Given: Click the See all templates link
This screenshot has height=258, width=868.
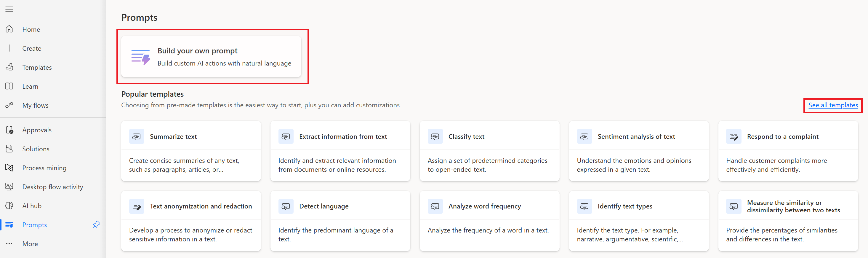Looking at the screenshot, I should tap(833, 105).
